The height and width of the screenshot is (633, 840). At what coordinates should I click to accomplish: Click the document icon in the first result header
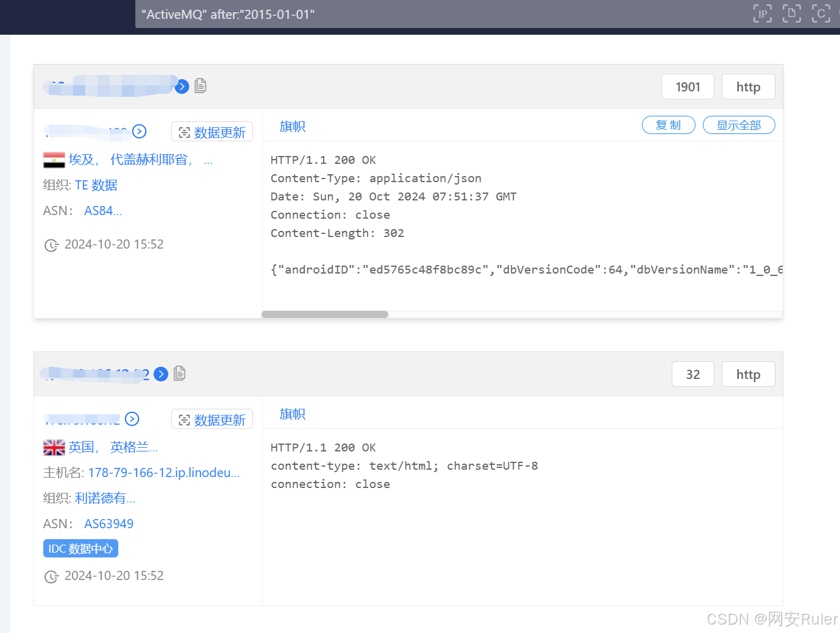[x=201, y=86]
